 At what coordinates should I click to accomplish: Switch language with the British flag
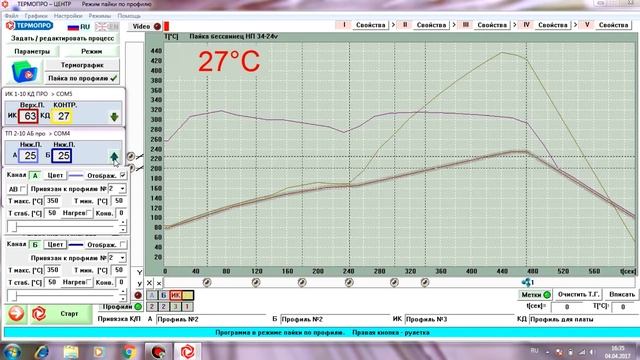point(107,27)
